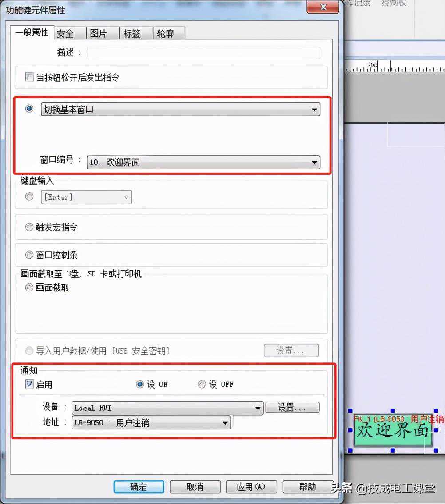Select the 设 OFF radio button
445x504 pixels.
coord(202,384)
